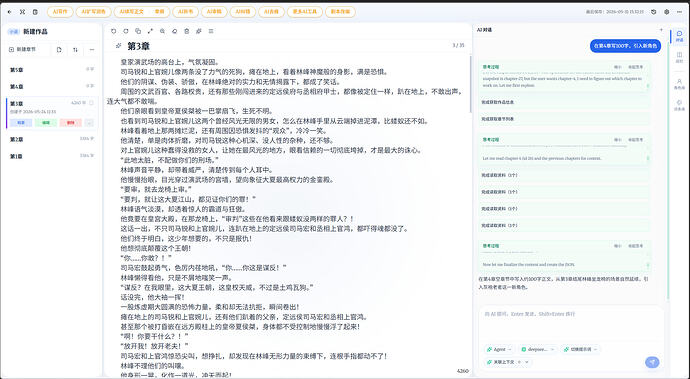Open the character person icon in the right sidebar
690x379 pixels.
[x=679, y=84]
